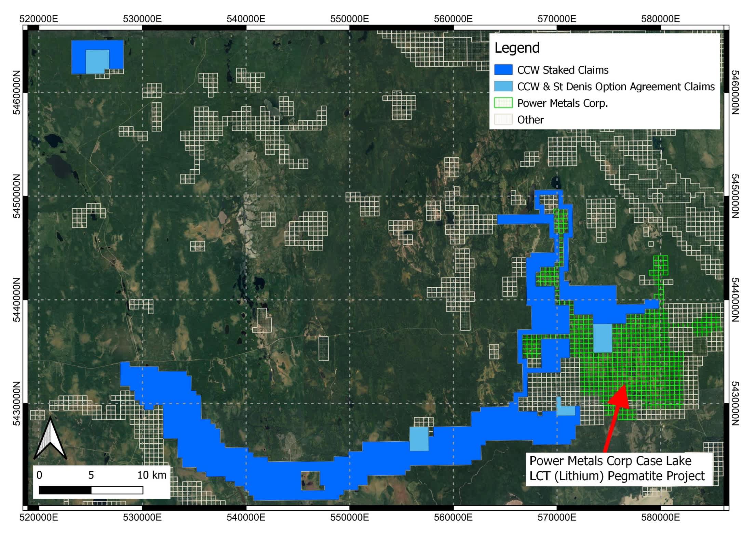Click the bottom 570000E coordinate label
Viewport: 756px width, 536px height.
(556, 517)
